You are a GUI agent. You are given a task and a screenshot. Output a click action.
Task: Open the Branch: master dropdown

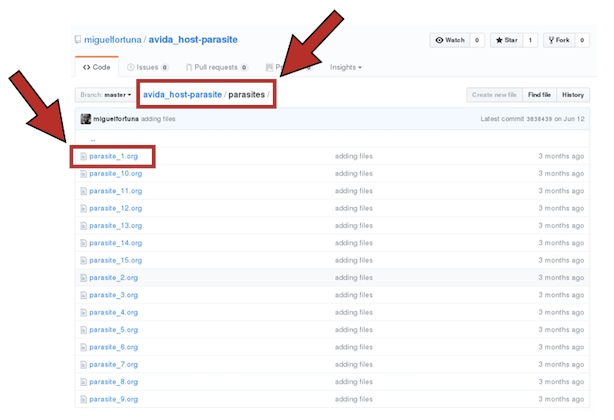105,95
